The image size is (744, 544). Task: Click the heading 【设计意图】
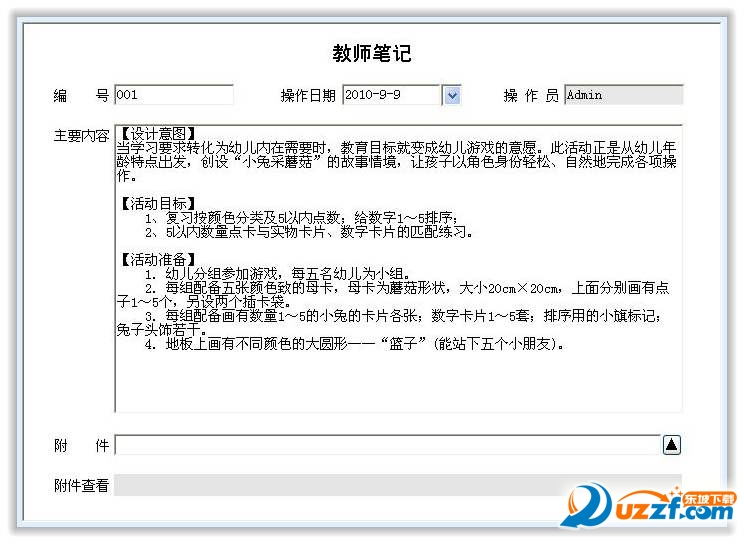(156, 134)
